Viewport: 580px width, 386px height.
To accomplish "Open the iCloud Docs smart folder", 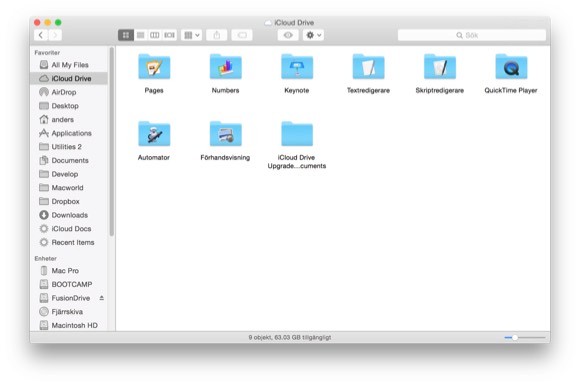I will (69, 229).
